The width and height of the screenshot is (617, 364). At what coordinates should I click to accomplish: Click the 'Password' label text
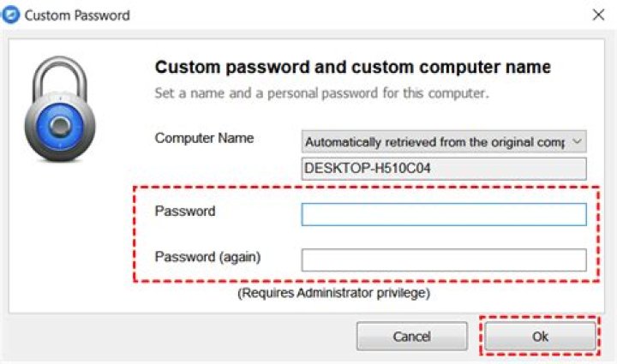click(x=185, y=211)
